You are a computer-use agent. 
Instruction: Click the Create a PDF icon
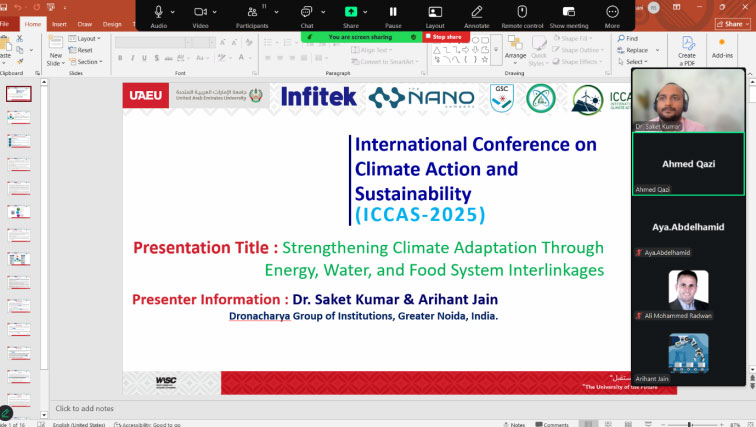click(x=687, y=49)
